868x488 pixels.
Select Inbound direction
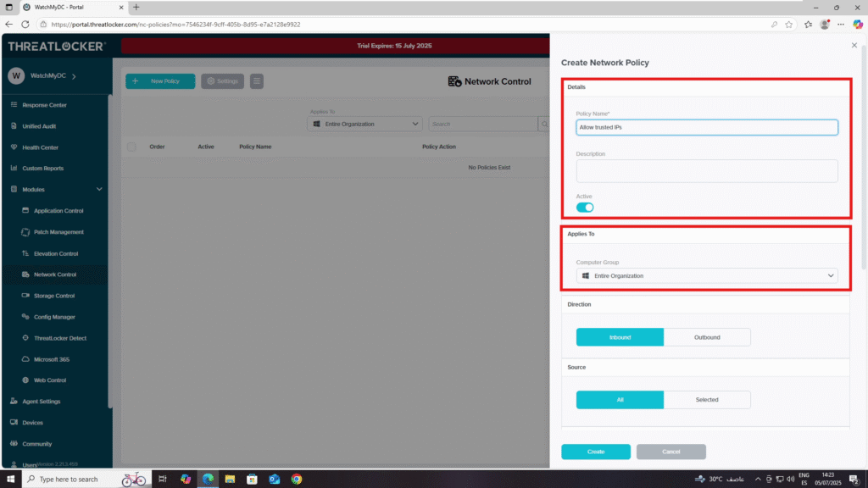pos(620,337)
